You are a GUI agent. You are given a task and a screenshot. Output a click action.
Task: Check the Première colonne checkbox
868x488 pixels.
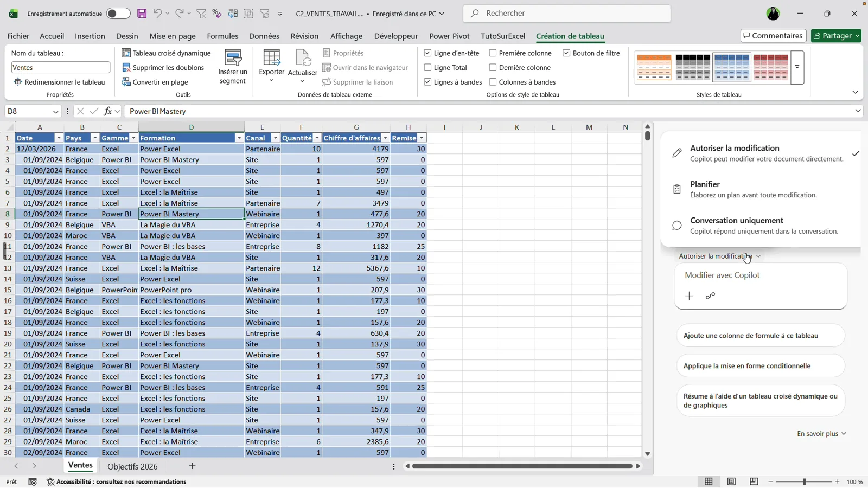pyautogui.click(x=493, y=53)
